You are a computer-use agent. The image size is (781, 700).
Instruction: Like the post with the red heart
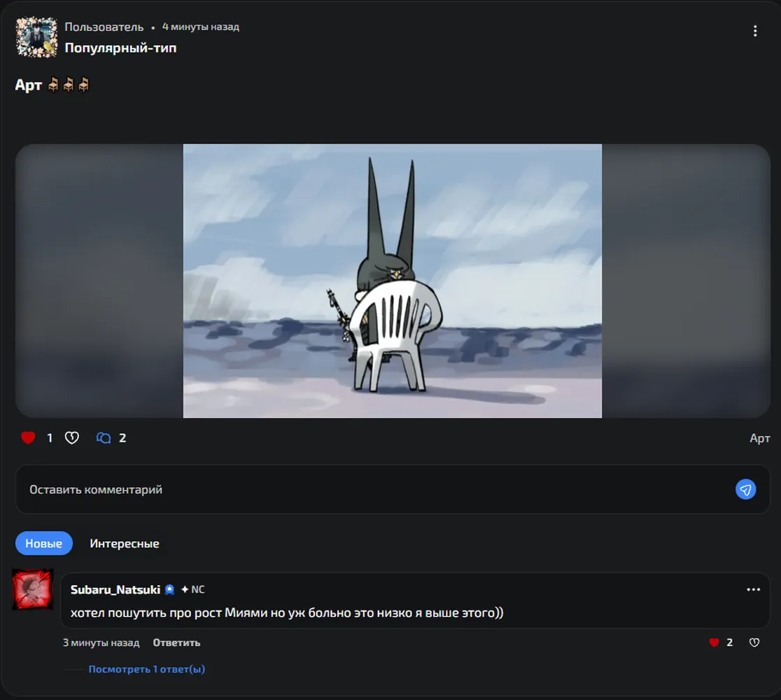point(29,438)
